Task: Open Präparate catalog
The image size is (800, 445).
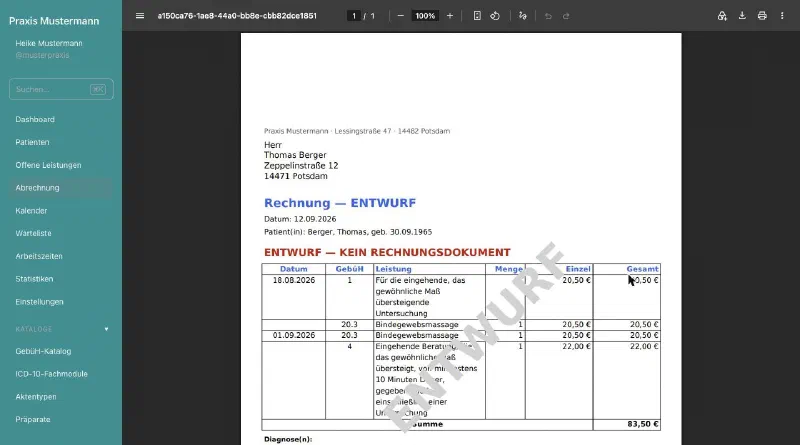Action: [33, 419]
